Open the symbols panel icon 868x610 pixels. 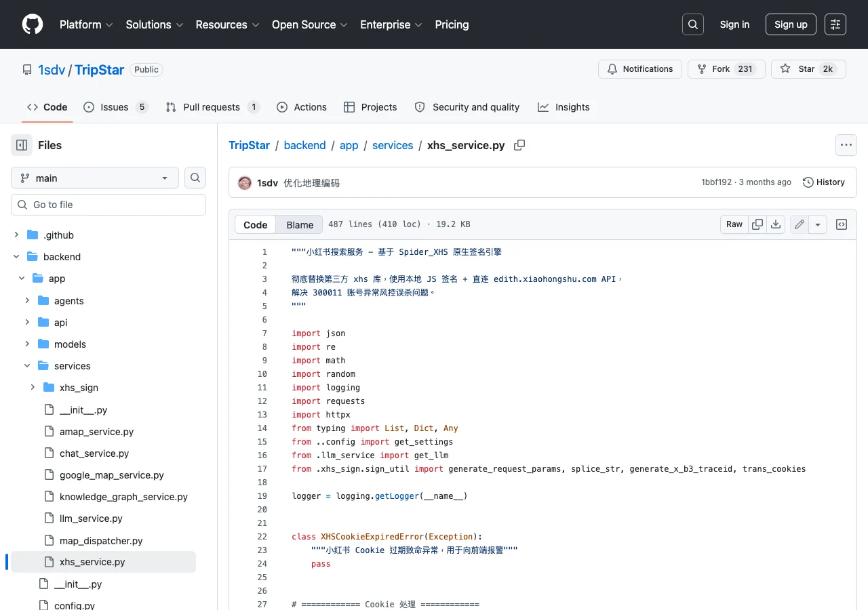point(842,224)
